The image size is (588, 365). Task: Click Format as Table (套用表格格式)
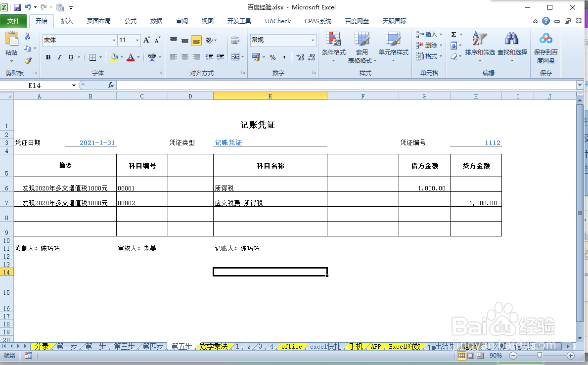[x=362, y=47]
